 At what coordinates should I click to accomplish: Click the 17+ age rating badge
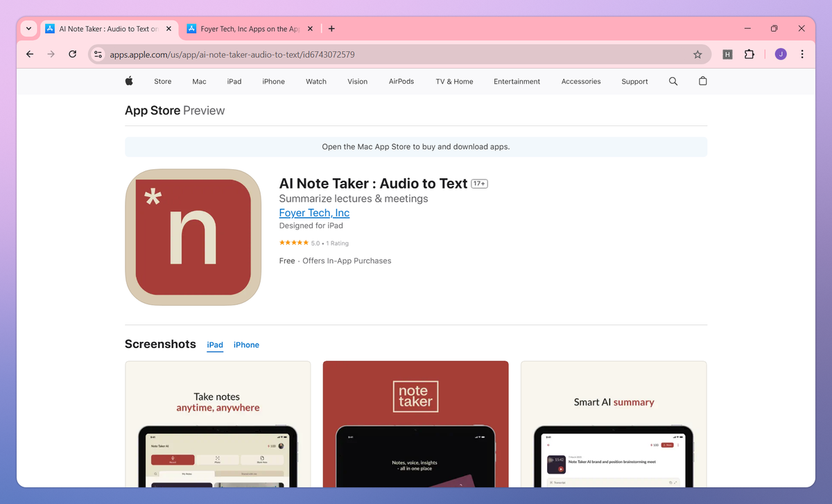tap(479, 184)
